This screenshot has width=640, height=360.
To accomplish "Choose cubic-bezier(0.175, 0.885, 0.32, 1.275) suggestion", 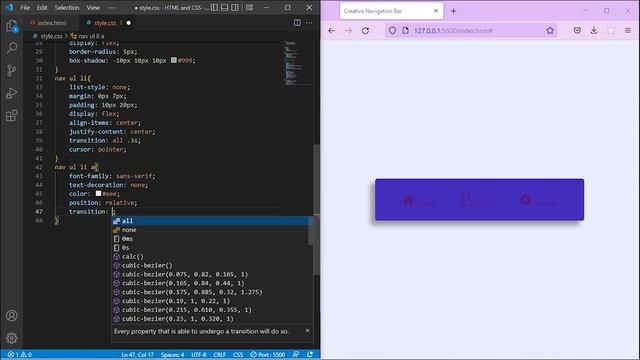I will click(210, 292).
